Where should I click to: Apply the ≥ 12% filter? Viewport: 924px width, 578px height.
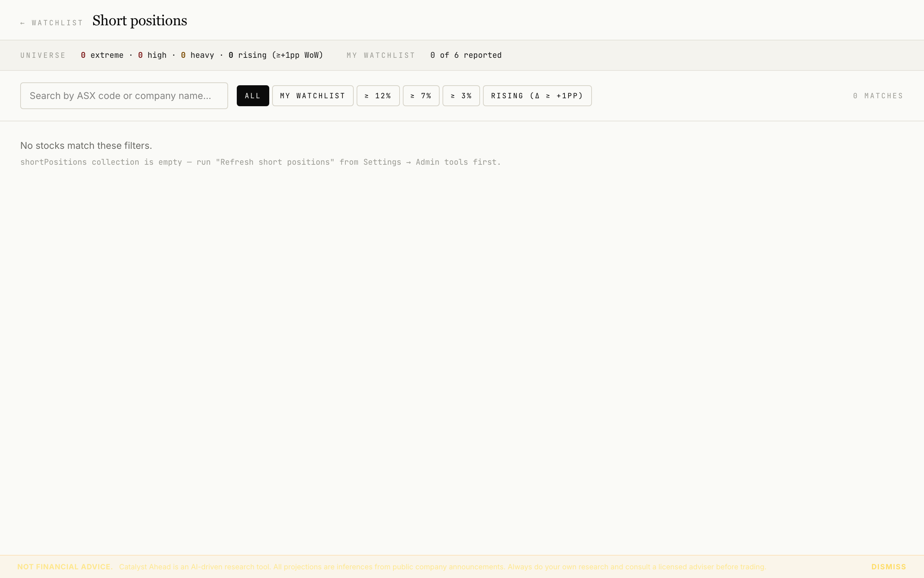pyautogui.click(x=378, y=96)
